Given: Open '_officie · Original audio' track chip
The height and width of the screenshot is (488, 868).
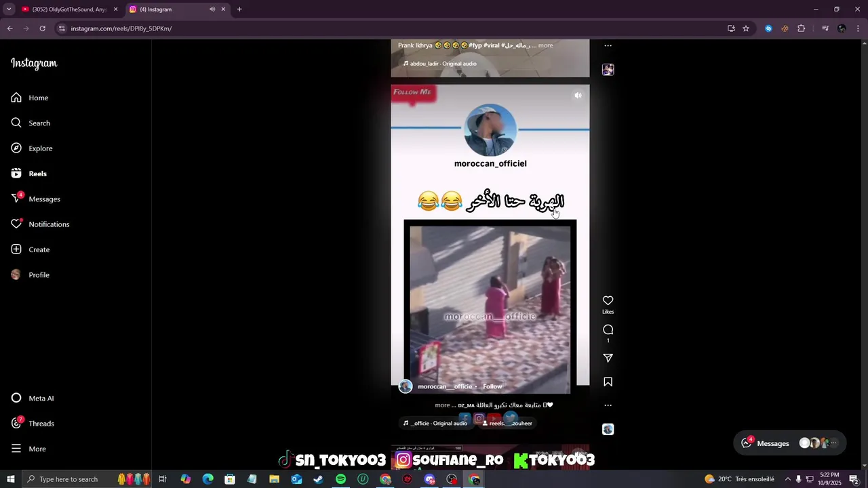Looking at the screenshot, I should (x=435, y=423).
